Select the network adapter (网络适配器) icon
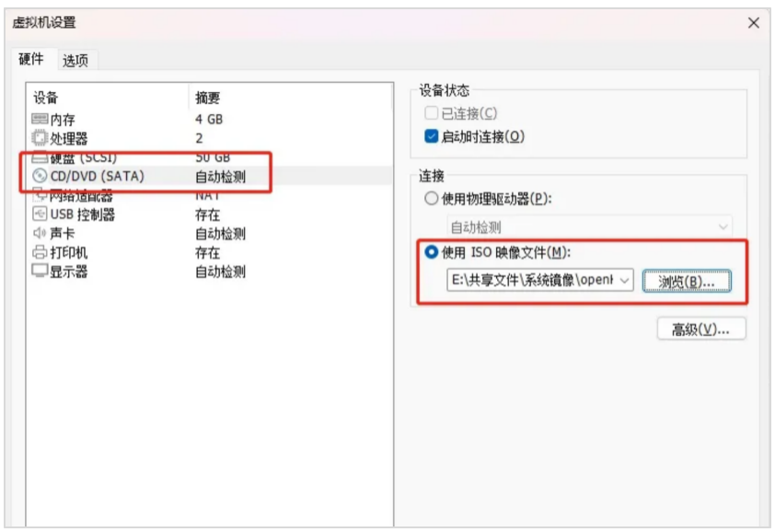The width and height of the screenshot is (775, 532). (x=40, y=195)
